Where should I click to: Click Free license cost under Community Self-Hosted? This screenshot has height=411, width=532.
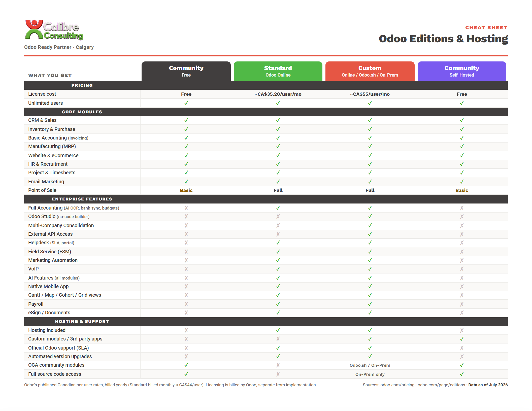[x=462, y=94]
